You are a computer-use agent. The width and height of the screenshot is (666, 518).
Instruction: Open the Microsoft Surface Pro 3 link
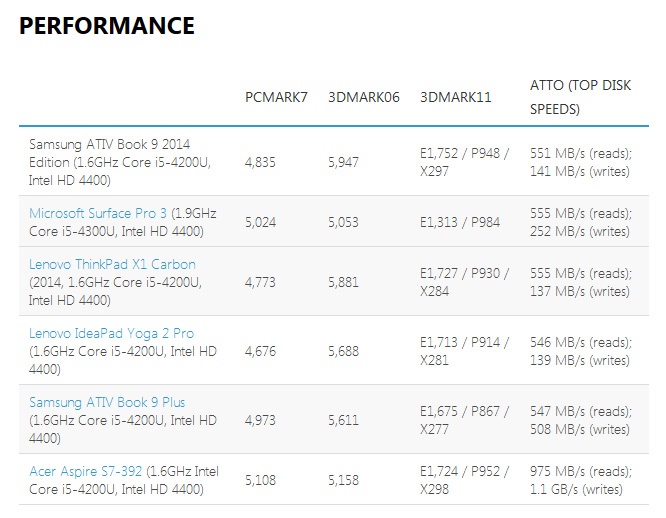[98, 213]
